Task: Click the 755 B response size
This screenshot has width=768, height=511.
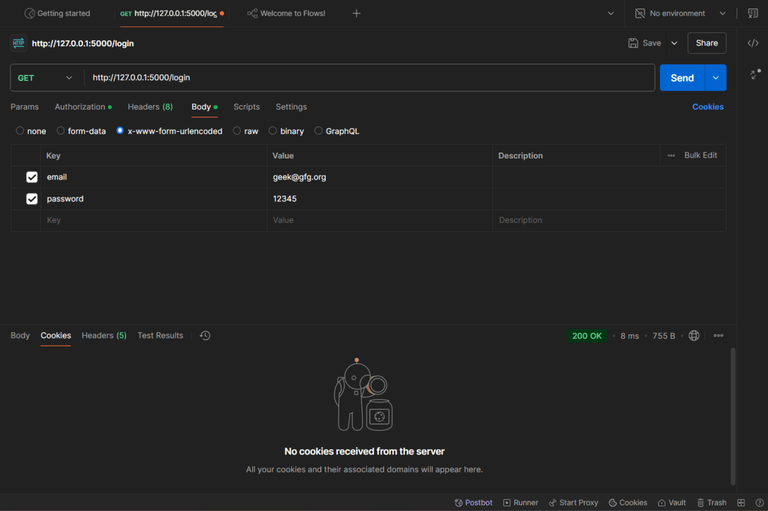Action: 664,336
